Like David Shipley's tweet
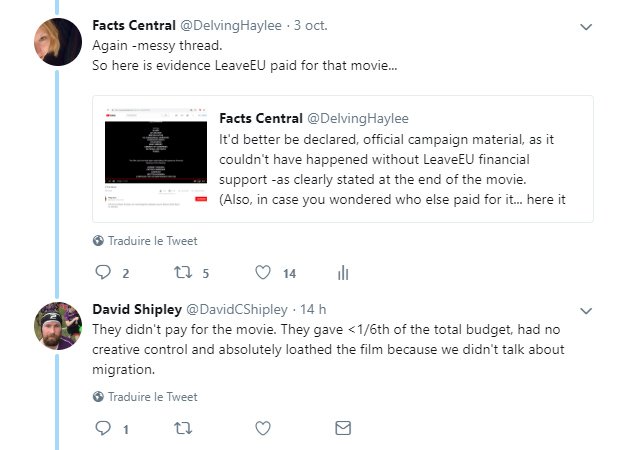This screenshot has width=621, height=450. click(x=263, y=428)
